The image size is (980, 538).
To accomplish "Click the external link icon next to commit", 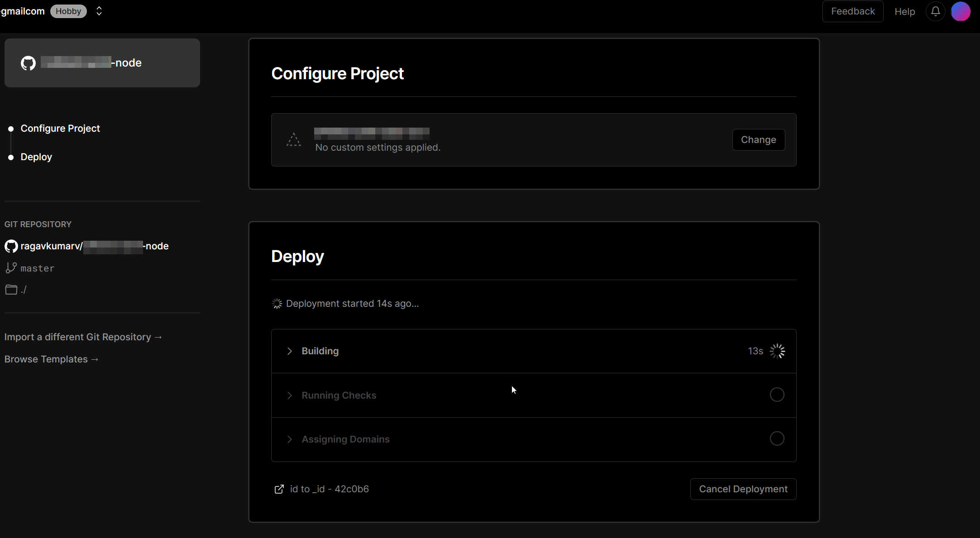I will [x=279, y=489].
